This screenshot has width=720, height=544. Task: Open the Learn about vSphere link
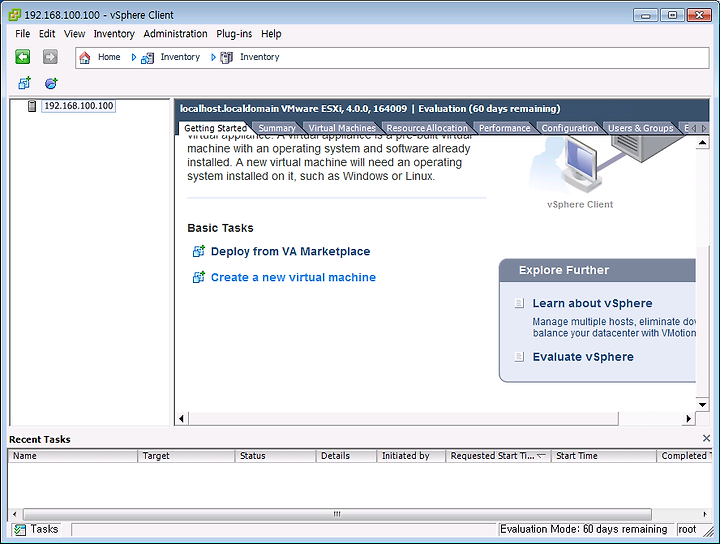[592, 303]
